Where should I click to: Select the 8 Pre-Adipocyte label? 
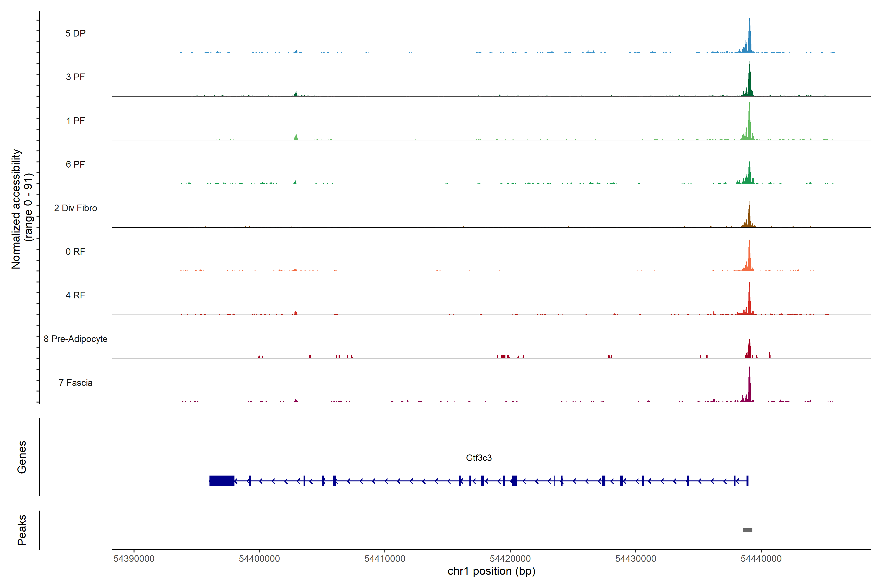[x=75, y=339]
